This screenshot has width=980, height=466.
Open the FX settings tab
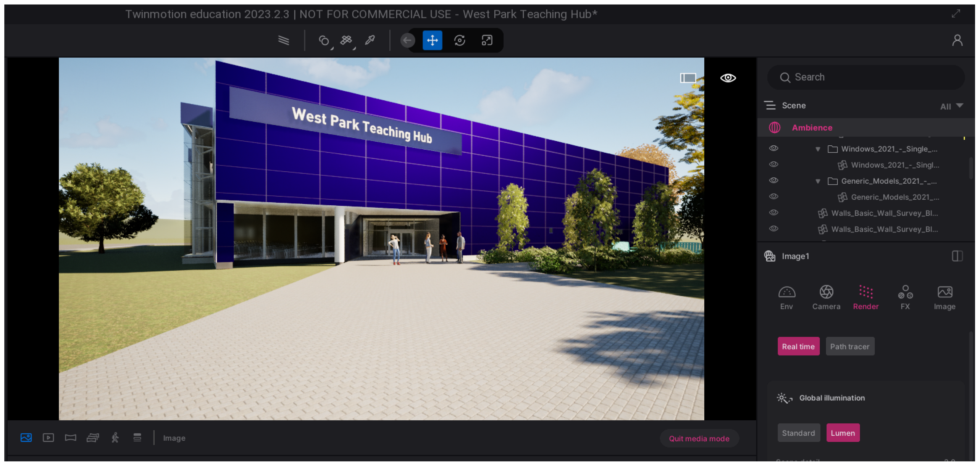click(x=905, y=297)
